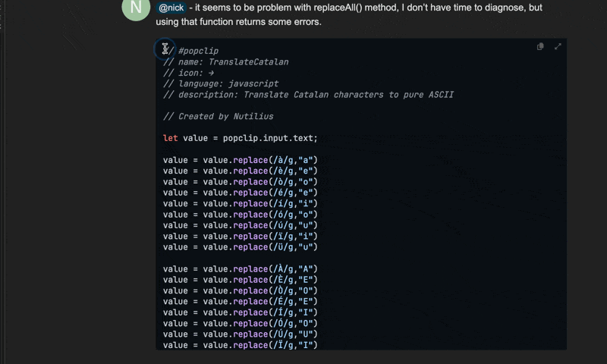Click the line replacing /ò/g with "o"
This screenshot has height=364, width=607.
click(x=240, y=182)
